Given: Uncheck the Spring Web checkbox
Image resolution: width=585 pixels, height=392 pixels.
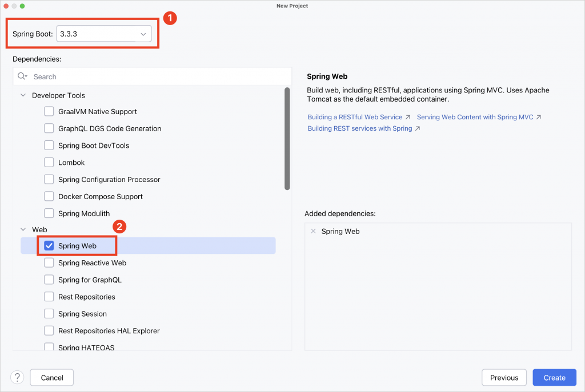Looking at the screenshot, I should 49,245.
